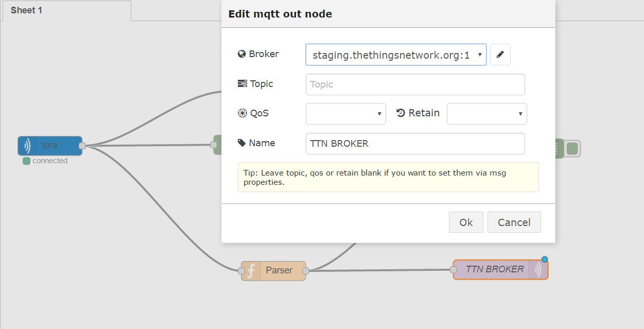
Task: Toggle the debug node's green button
Action: pos(572,149)
